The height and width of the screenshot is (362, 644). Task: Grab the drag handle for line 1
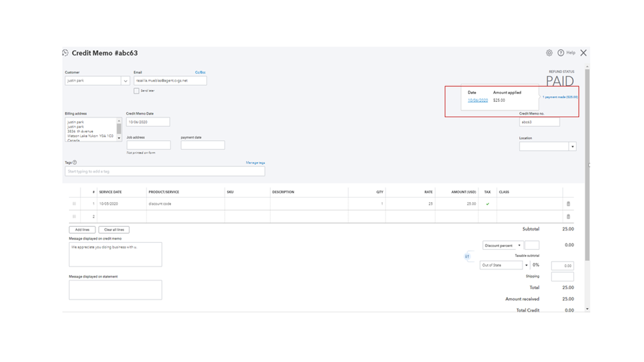pos(74,204)
